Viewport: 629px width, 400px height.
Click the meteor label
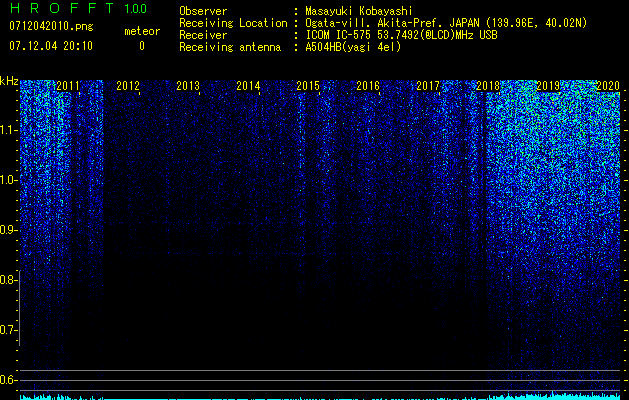tap(142, 31)
